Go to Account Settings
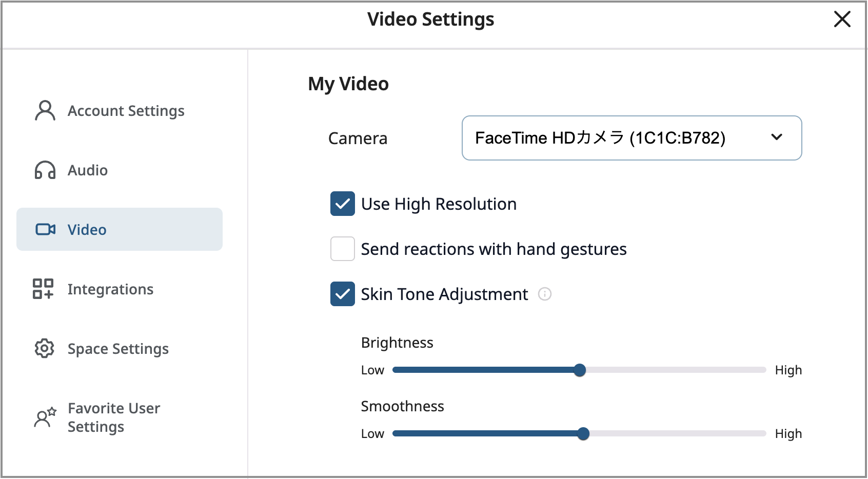This screenshot has height=479, width=868. click(x=126, y=111)
